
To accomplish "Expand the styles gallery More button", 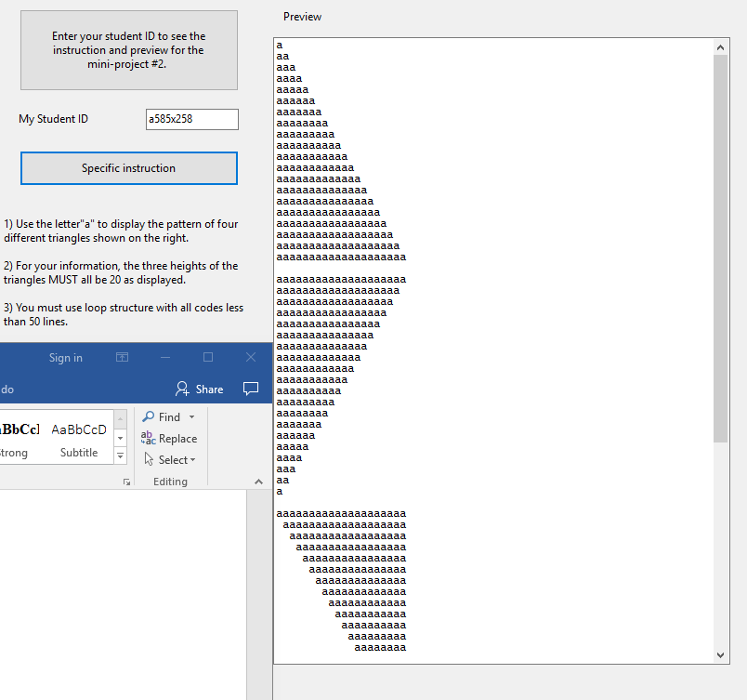I will point(120,456).
